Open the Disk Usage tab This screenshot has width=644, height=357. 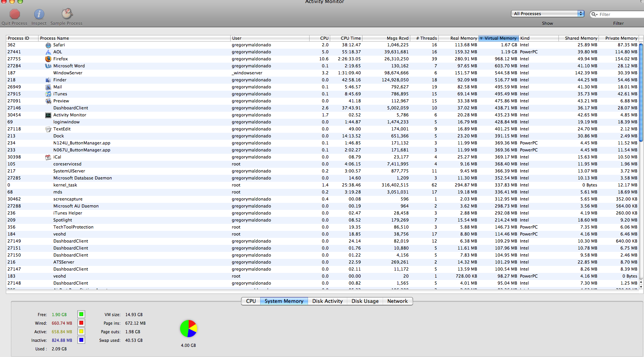click(365, 301)
